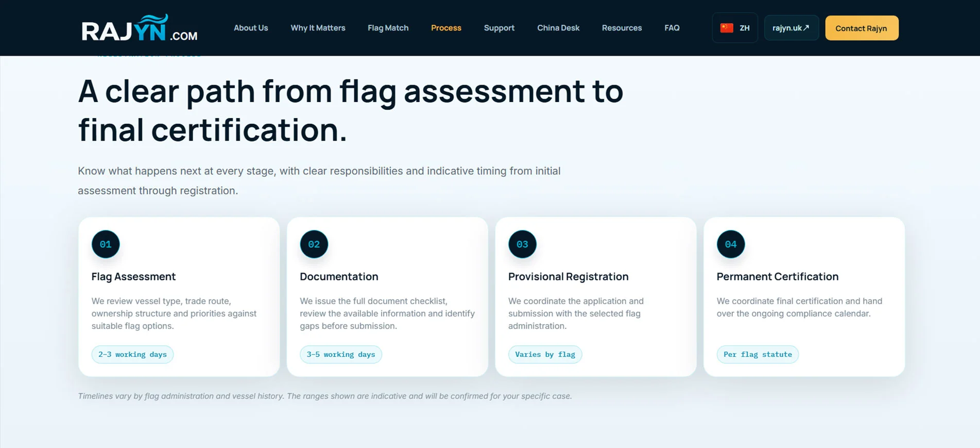Click the Per flag statute tag
This screenshot has width=980, height=448.
pyautogui.click(x=758, y=354)
